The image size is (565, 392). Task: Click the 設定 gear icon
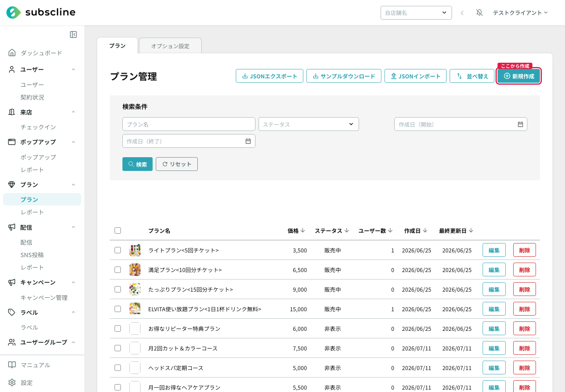(x=12, y=383)
